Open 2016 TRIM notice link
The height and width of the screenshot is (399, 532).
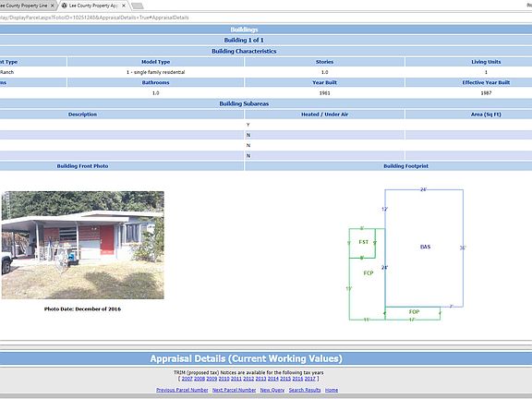(297, 379)
